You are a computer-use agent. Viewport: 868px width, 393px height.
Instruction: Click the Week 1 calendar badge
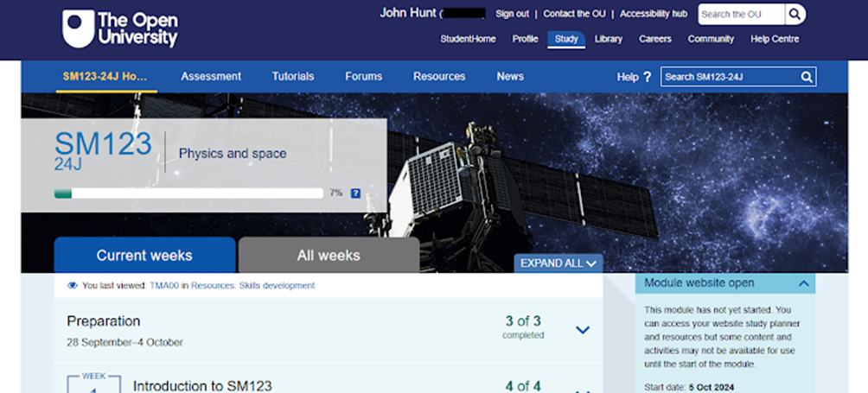pyautogui.click(x=93, y=383)
